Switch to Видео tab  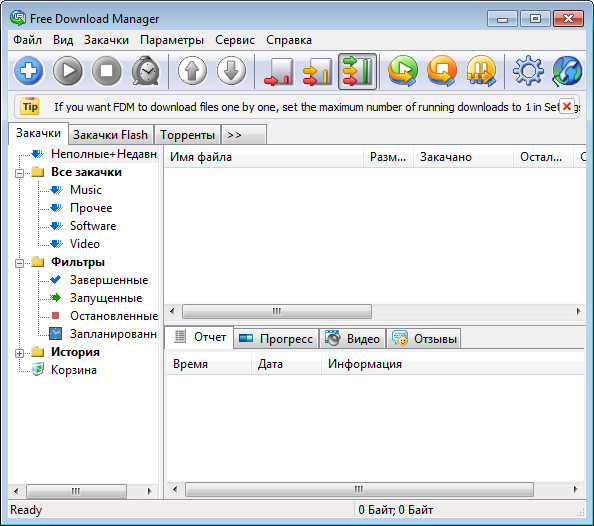click(x=353, y=339)
